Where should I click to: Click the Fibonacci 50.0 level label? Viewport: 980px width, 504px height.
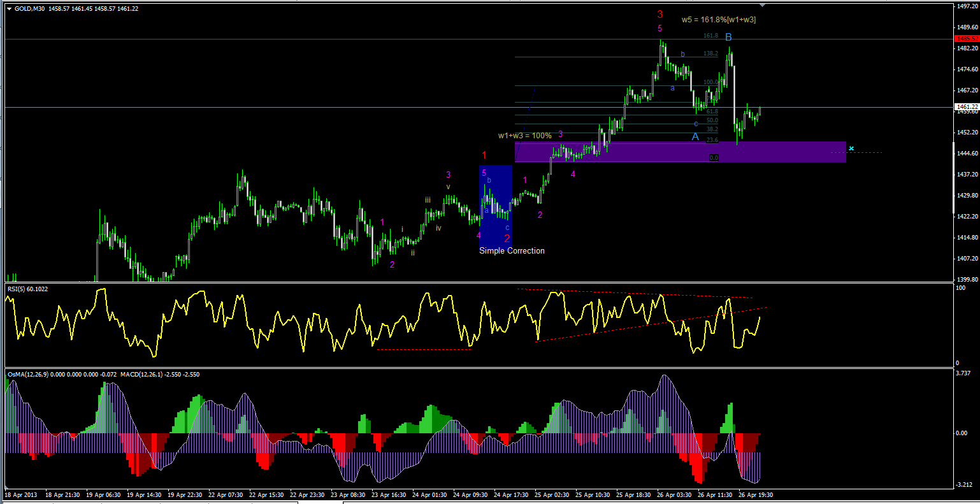point(712,120)
